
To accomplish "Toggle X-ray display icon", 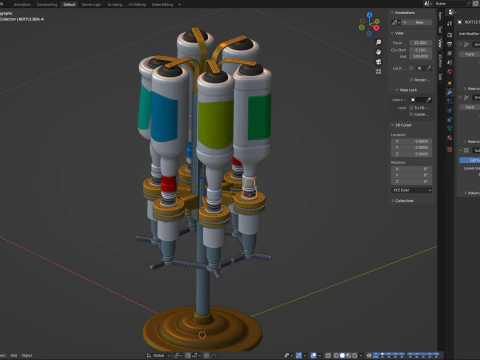I will click(x=328, y=355).
